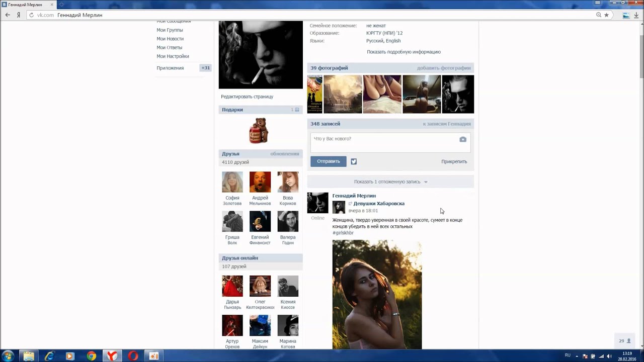
Task: Open the media player taskbar icon
Action: [70, 356]
